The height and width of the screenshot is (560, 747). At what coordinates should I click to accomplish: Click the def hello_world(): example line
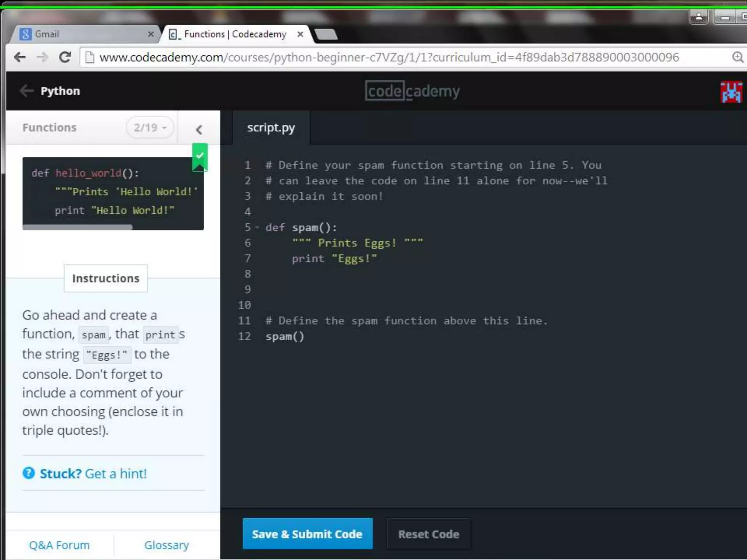coord(85,173)
